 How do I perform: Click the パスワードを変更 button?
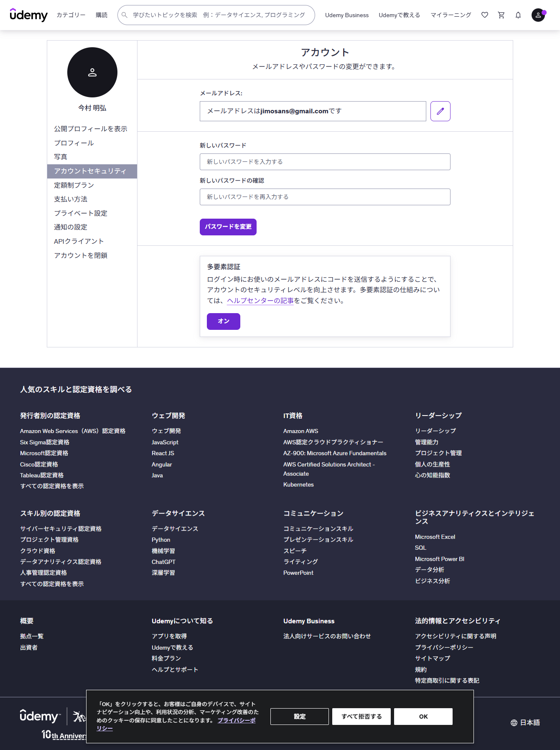tap(228, 227)
